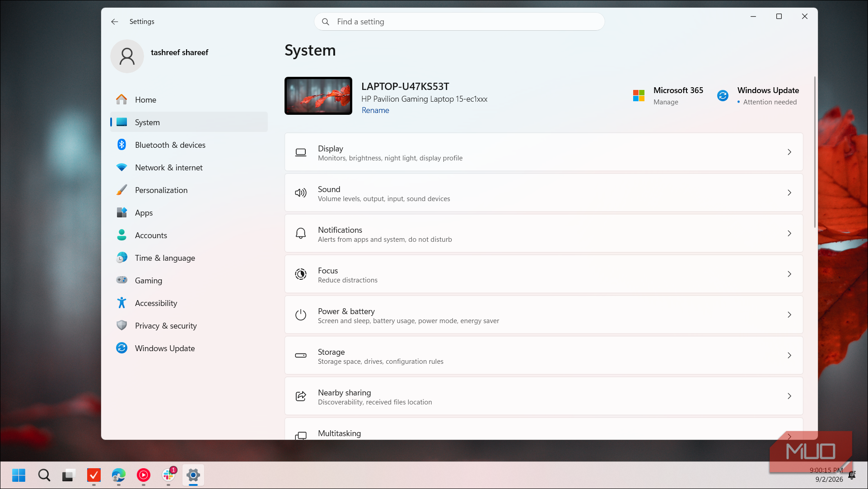Click the Sound speaker icon
The width and height of the screenshot is (868, 489).
click(301, 193)
